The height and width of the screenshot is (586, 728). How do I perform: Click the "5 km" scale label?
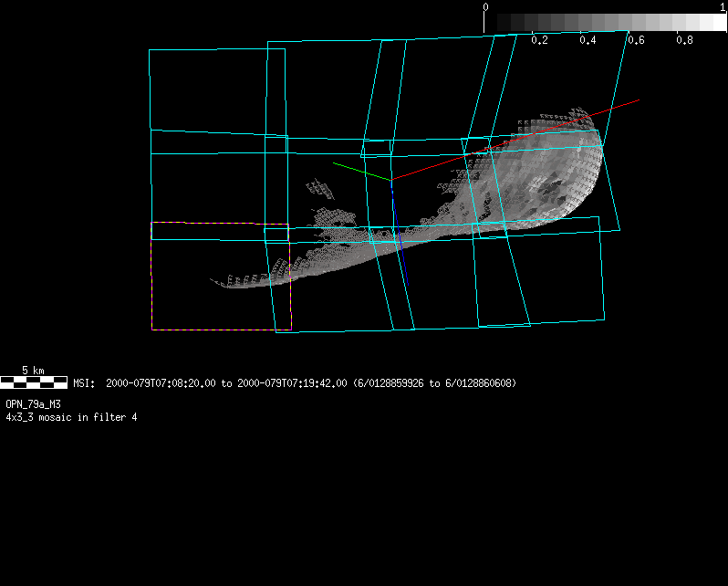point(33,371)
